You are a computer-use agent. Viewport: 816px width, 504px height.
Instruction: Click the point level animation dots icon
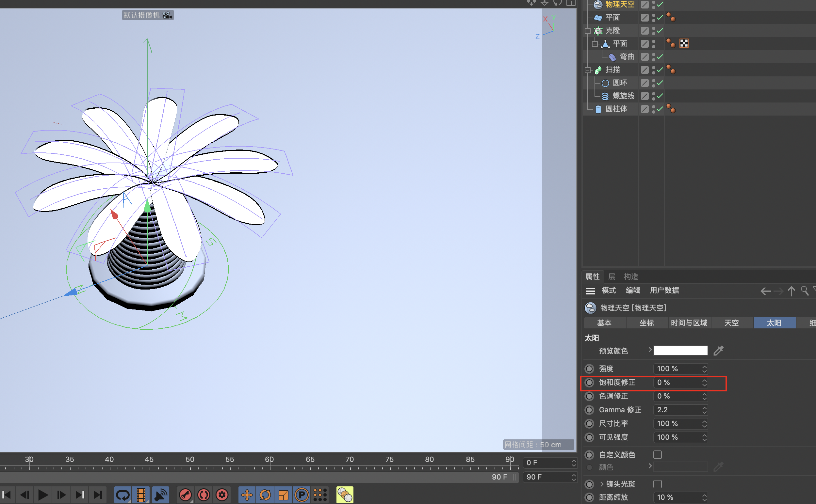coord(320,495)
